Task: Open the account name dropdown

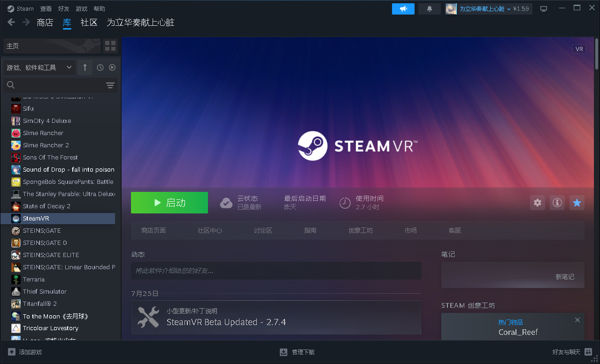Action: (485, 9)
